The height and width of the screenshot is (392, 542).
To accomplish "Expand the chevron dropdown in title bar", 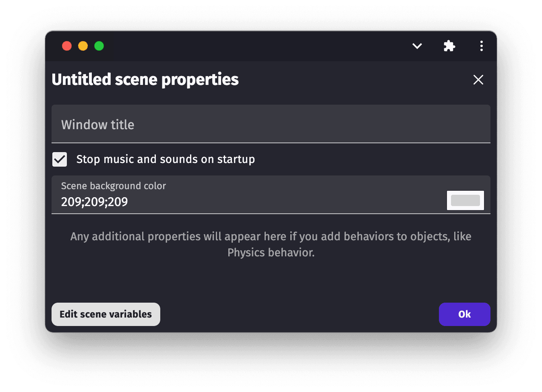I will click(x=417, y=46).
